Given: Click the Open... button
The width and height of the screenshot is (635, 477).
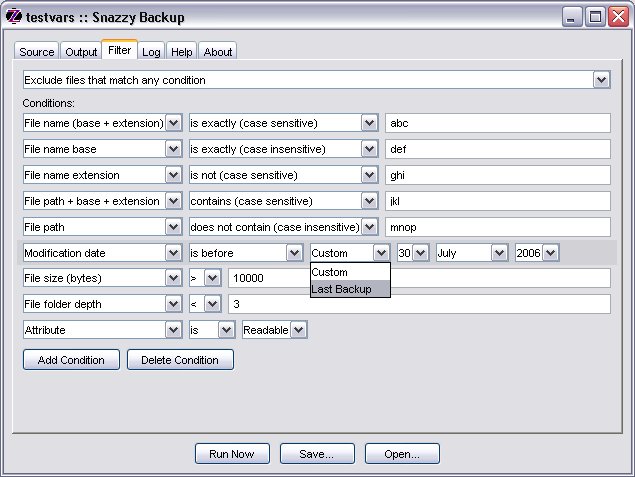Looking at the screenshot, I should 402,454.
